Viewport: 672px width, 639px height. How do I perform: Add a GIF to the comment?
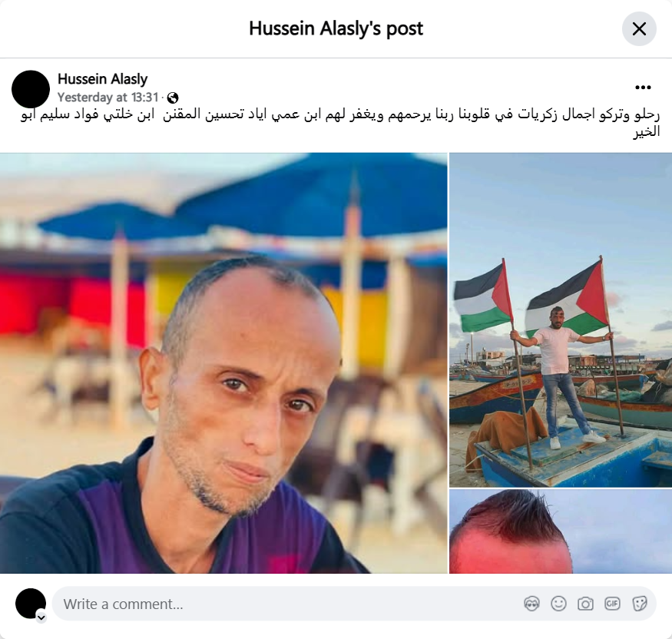(612, 604)
